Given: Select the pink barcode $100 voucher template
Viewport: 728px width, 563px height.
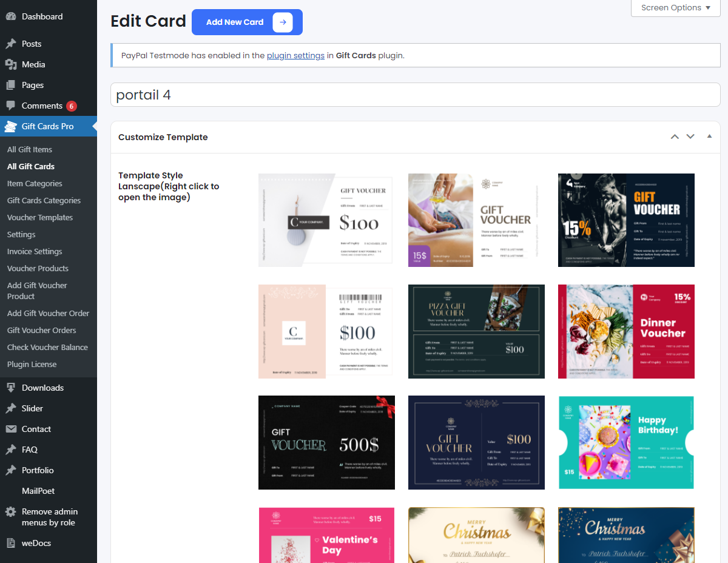Looking at the screenshot, I should [x=325, y=331].
